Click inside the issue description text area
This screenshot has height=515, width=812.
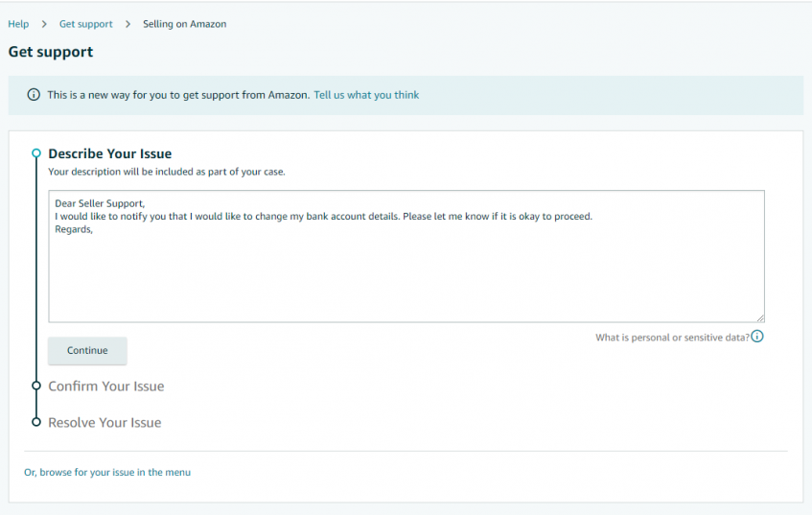click(x=406, y=256)
